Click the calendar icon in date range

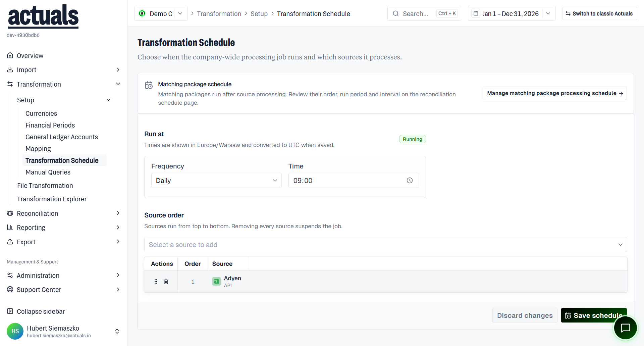click(476, 13)
